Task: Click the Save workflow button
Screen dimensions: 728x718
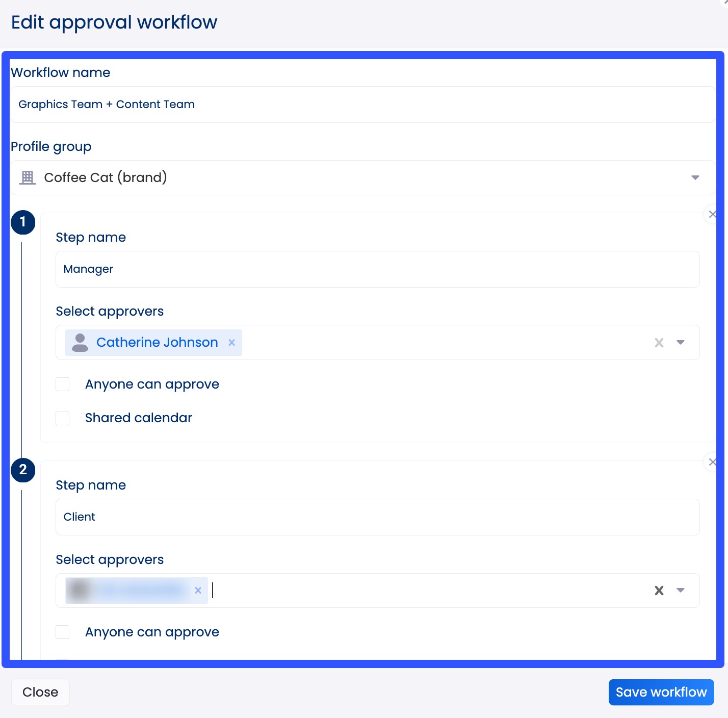Action: pyautogui.click(x=661, y=692)
